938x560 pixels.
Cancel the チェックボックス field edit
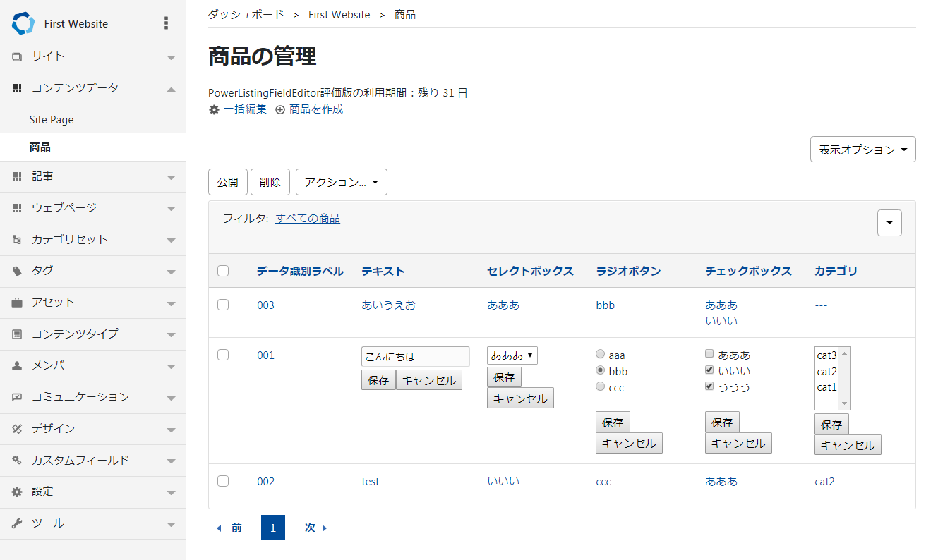pyautogui.click(x=738, y=443)
